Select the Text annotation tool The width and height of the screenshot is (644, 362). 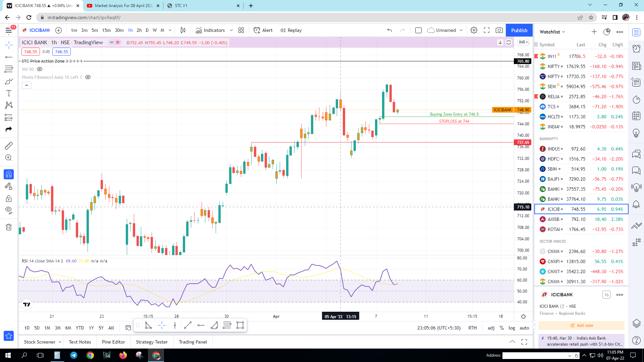pos(9,93)
